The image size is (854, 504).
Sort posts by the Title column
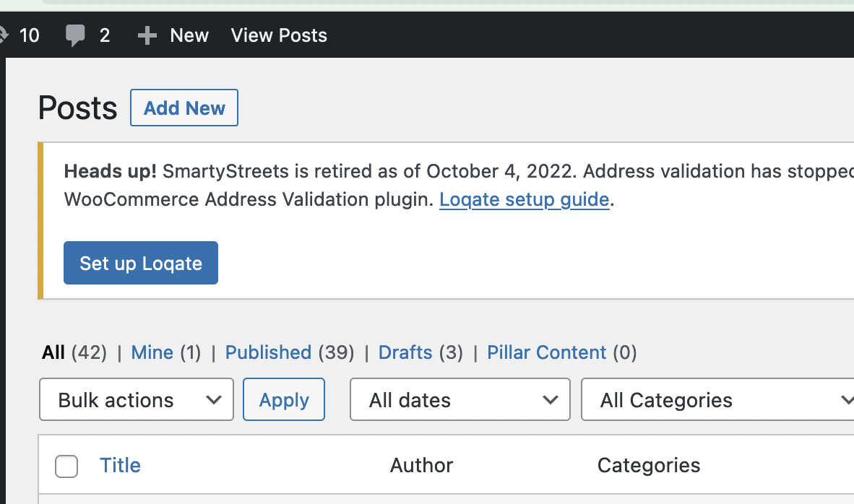coord(120,465)
